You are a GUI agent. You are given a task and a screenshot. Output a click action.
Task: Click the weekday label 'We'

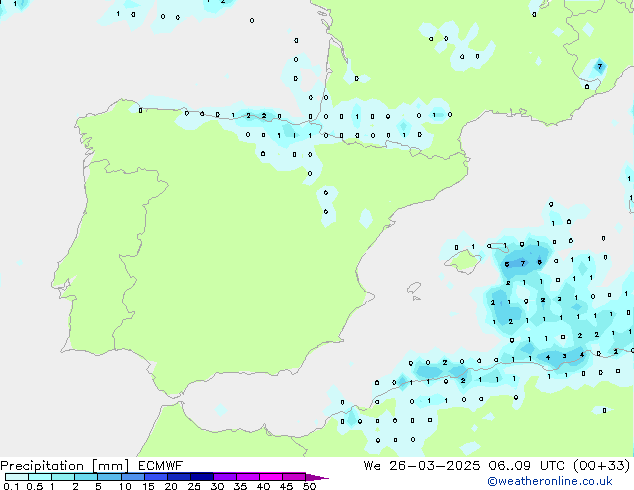pos(372,466)
